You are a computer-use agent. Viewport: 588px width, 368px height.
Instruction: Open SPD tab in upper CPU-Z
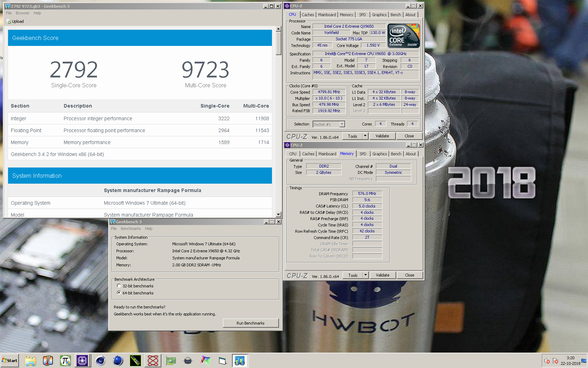[x=363, y=15]
